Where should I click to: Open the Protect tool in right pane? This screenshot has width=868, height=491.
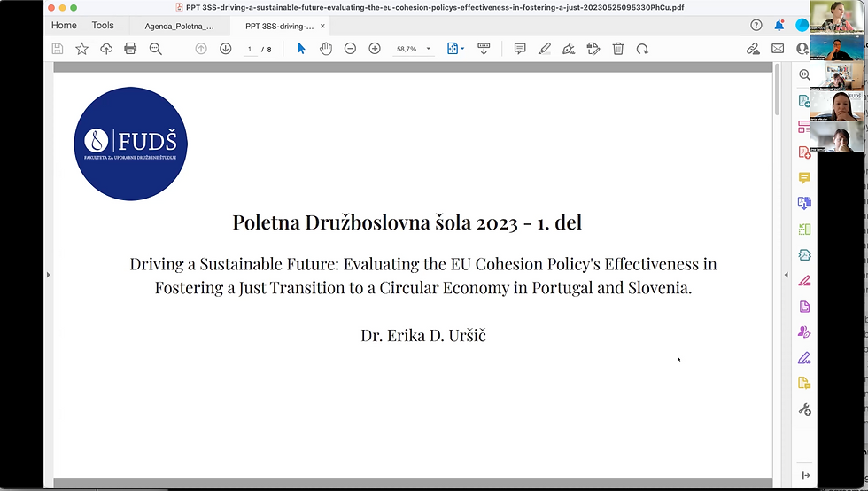click(804, 307)
